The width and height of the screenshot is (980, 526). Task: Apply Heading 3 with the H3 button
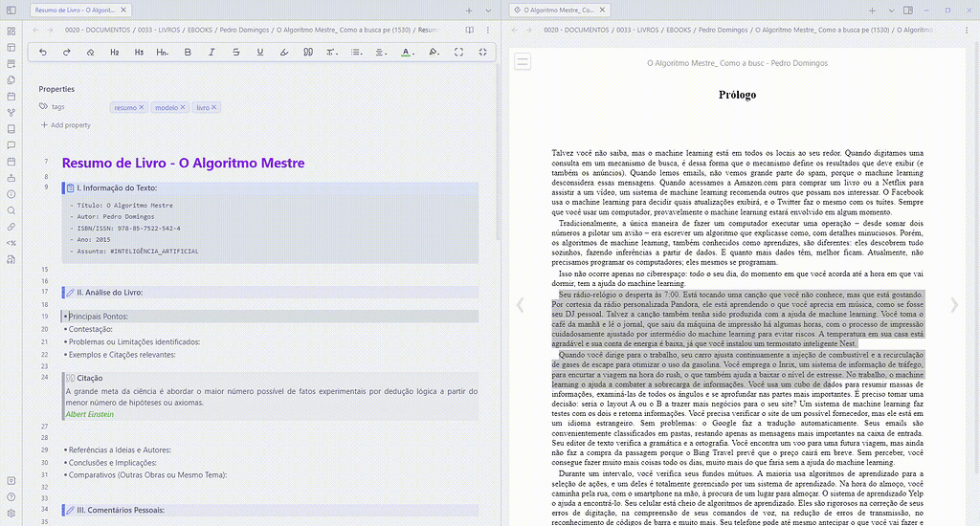pos(139,53)
